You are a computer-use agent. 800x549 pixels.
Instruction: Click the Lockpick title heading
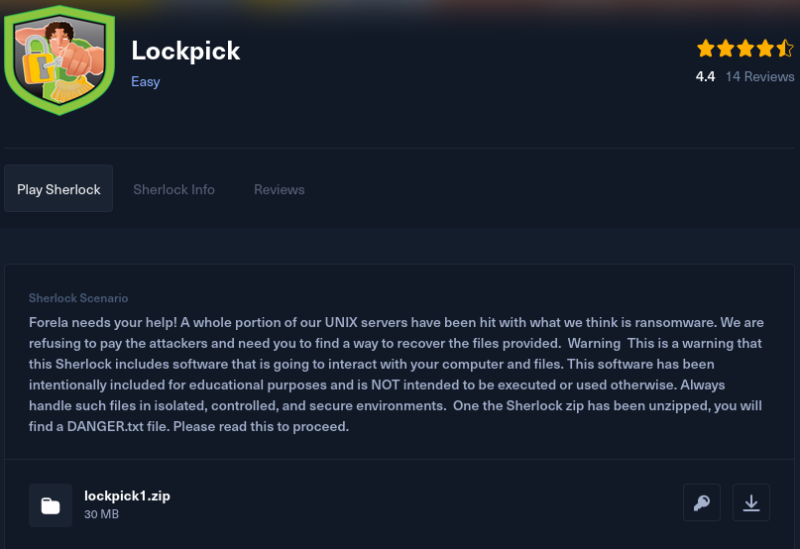[186, 50]
